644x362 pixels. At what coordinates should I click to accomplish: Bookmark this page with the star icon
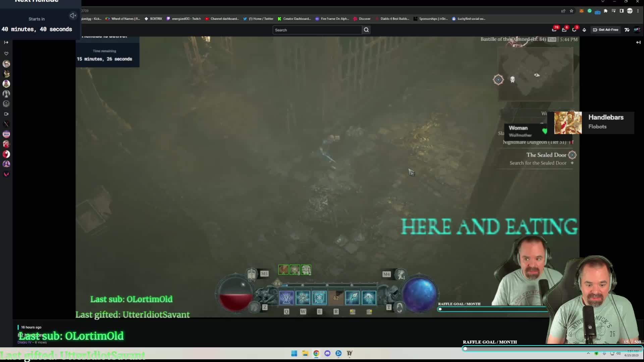tap(572, 11)
